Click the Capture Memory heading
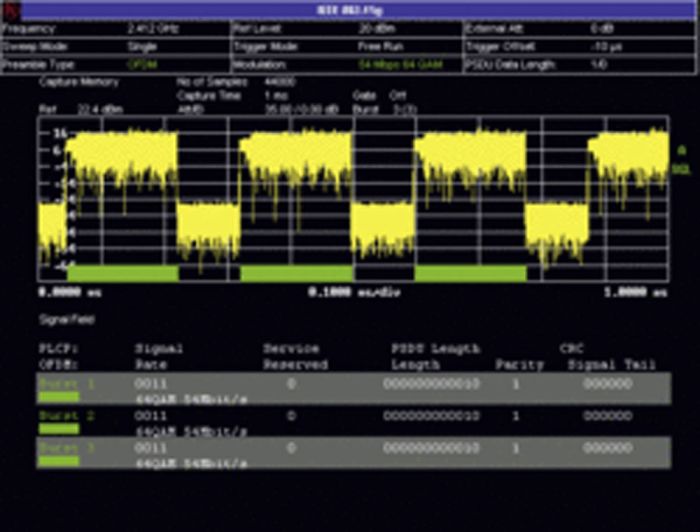 [79, 82]
